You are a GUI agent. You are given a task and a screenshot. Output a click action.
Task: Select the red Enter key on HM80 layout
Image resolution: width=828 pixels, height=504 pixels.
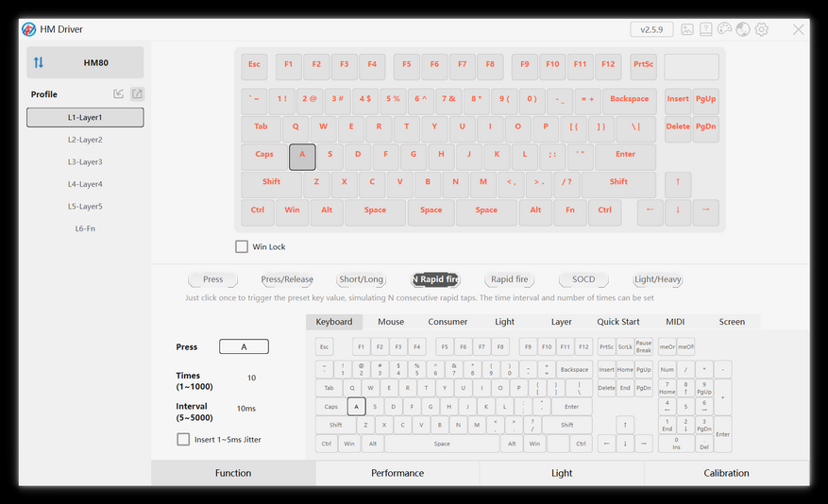point(625,157)
